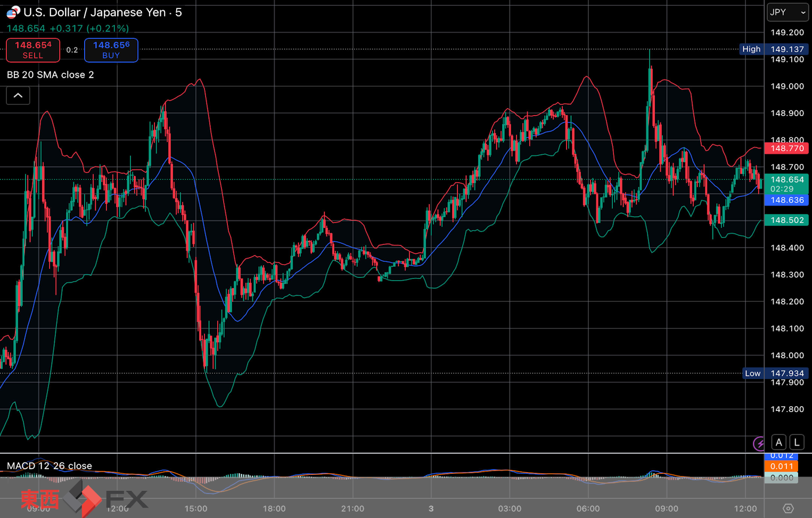Image resolution: width=812 pixels, height=518 pixels.
Task: Open the JPY currency dropdown
Action: [x=788, y=12]
